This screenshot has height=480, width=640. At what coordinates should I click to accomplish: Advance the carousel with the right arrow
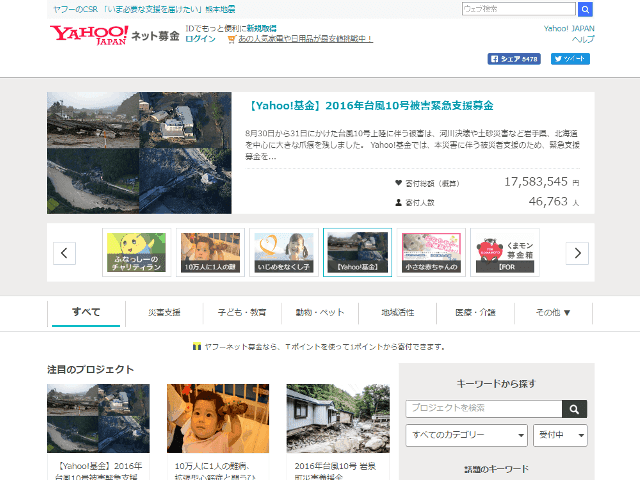pos(577,253)
